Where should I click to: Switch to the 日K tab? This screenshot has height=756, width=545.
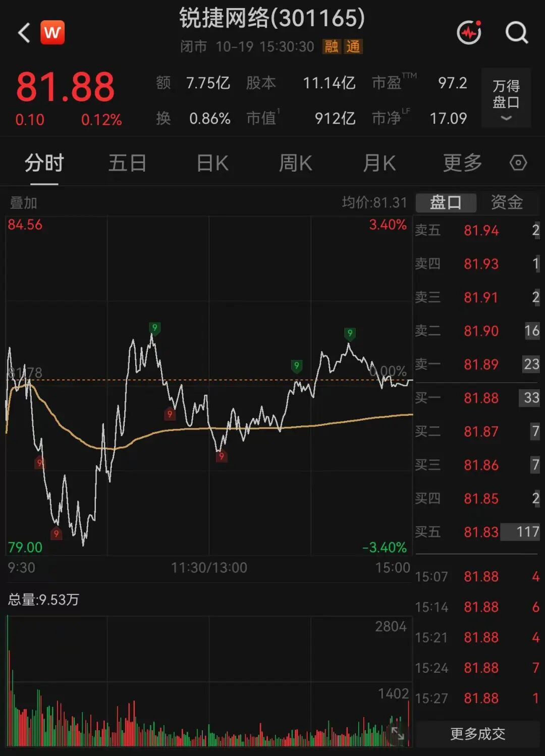tap(212, 163)
